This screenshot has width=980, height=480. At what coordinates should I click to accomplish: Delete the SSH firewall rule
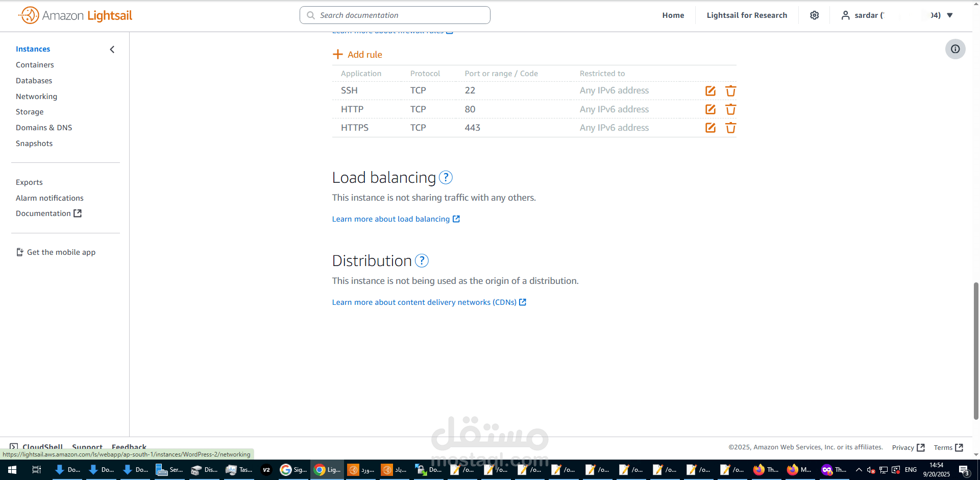coord(730,91)
